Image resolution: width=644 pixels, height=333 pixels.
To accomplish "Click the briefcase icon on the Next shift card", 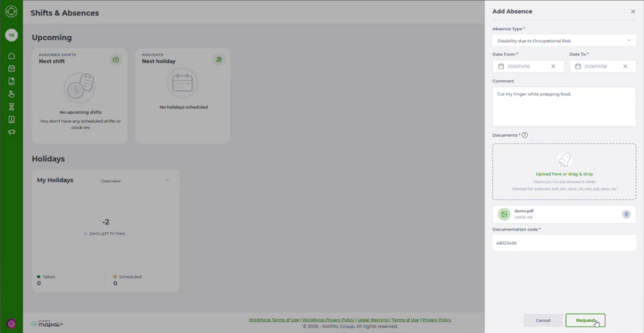I will pos(116,60).
